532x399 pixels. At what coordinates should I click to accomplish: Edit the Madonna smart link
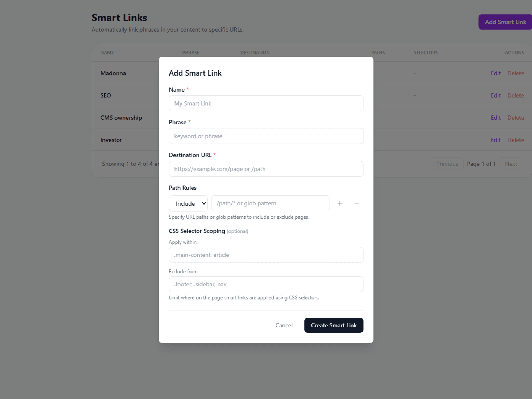pos(496,73)
